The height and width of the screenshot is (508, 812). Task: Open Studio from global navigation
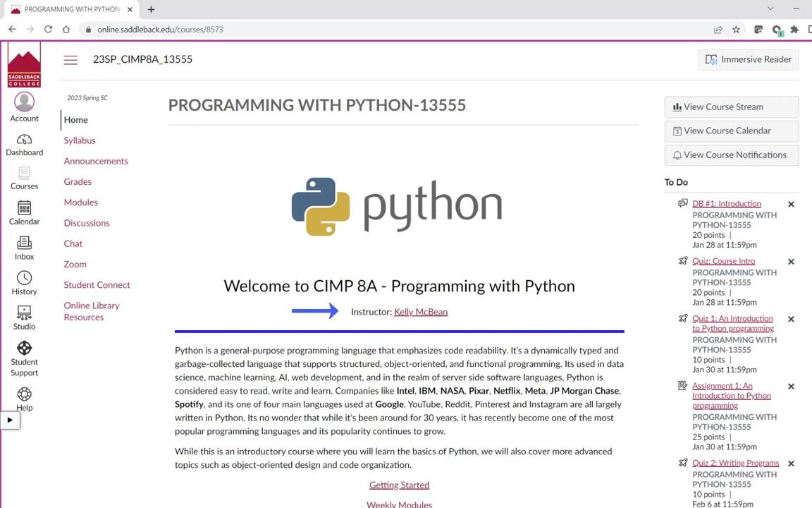(24, 318)
